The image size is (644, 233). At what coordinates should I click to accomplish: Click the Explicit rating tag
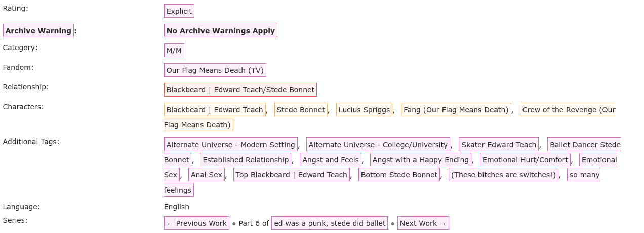coord(179,11)
